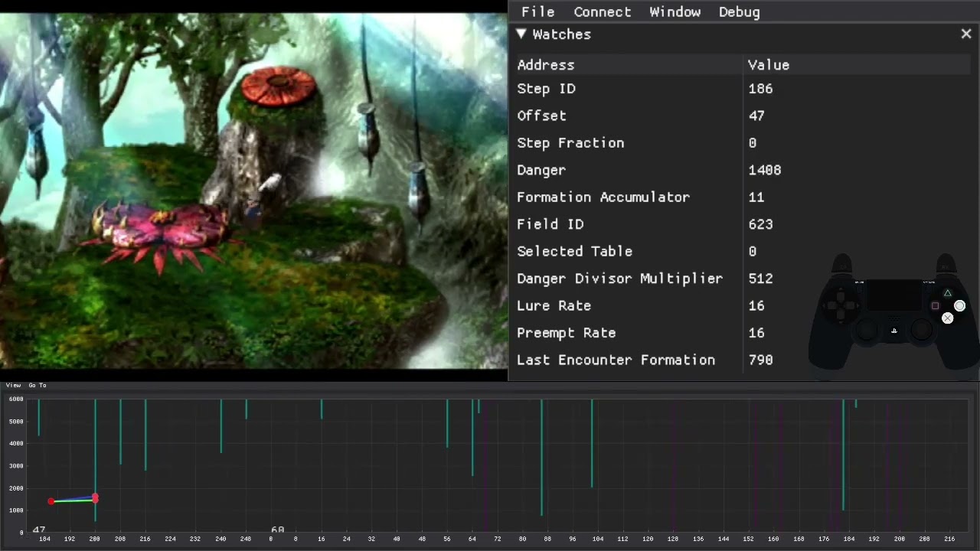Viewport: 980px width, 551px height.
Task: Select the Field ID watch label
Action: point(550,224)
